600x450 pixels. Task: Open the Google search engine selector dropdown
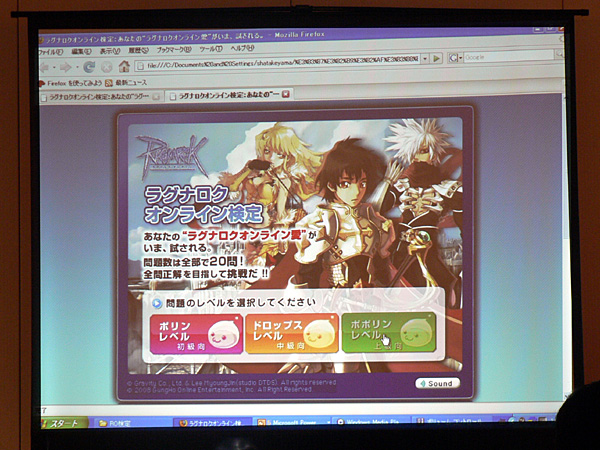[455, 58]
